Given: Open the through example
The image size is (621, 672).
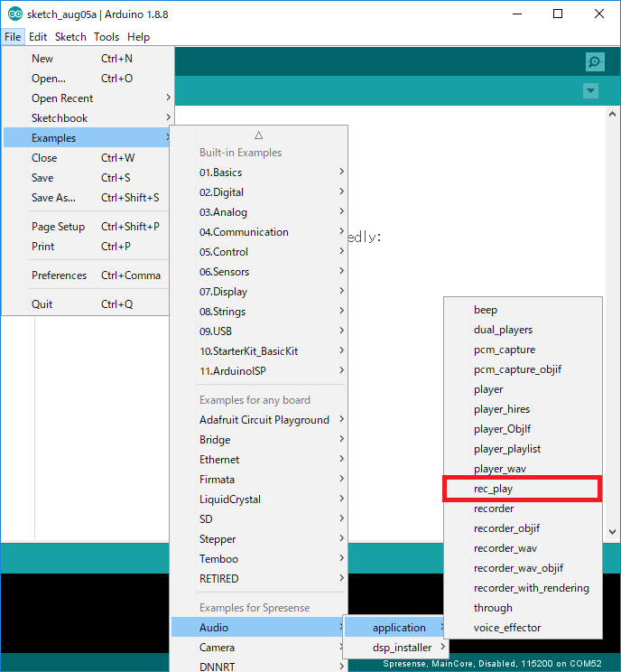Looking at the screenshot, I should coord(523,608).
